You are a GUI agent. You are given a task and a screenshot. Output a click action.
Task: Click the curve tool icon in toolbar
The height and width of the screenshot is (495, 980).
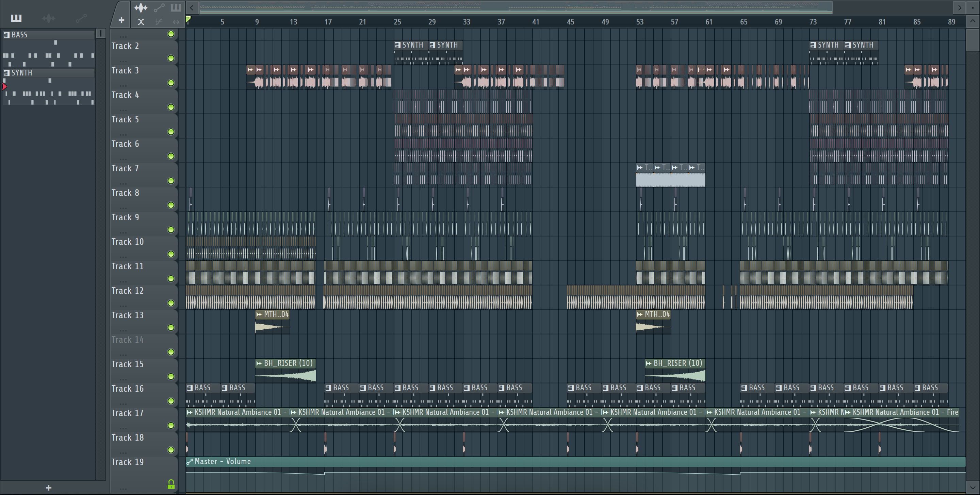(159, 22)
